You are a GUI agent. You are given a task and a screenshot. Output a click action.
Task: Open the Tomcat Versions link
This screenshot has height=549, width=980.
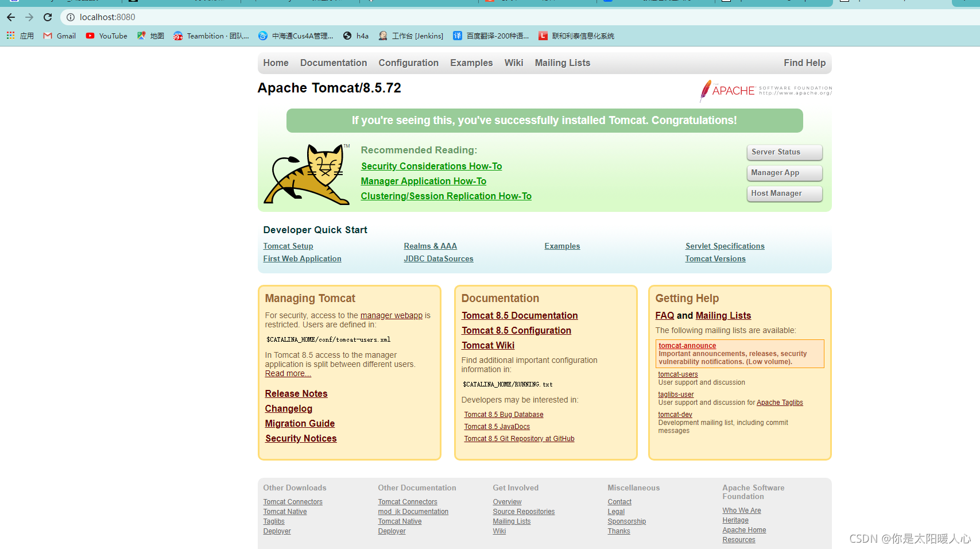coord(715,258)
